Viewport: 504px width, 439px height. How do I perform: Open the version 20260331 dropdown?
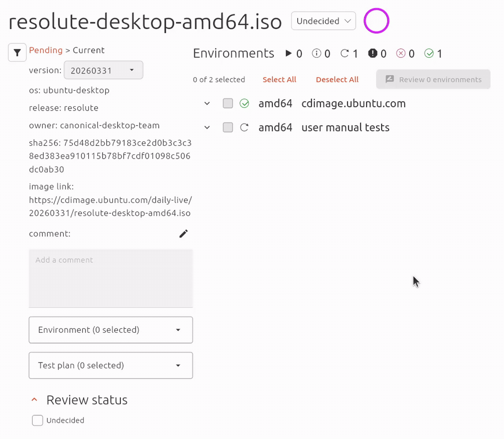point(103,70)
